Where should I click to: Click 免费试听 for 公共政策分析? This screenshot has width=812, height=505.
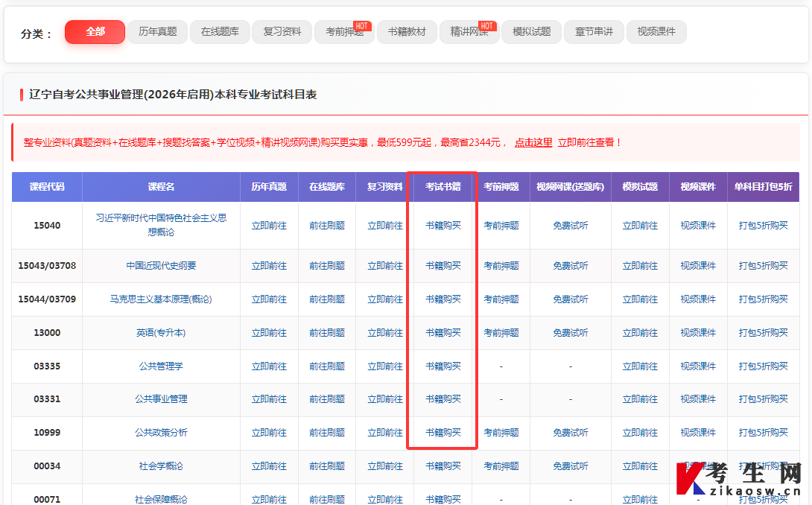[571, 433]
